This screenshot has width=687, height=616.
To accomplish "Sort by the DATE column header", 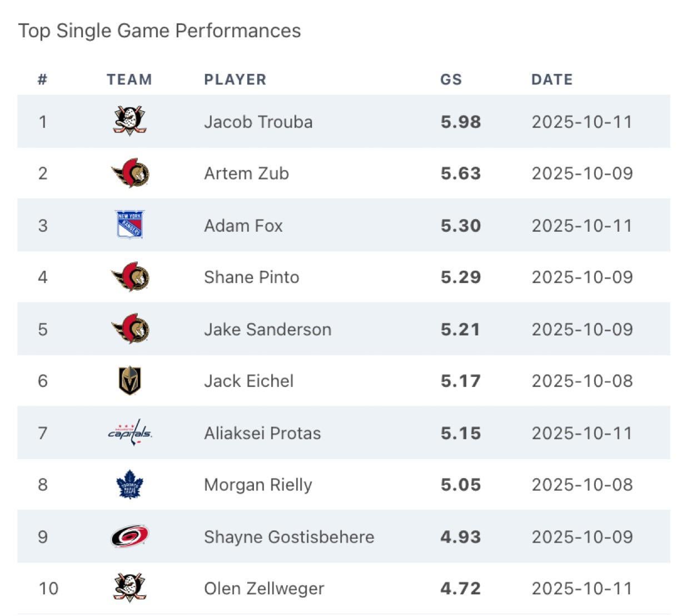I will click(x=551, y=80).
